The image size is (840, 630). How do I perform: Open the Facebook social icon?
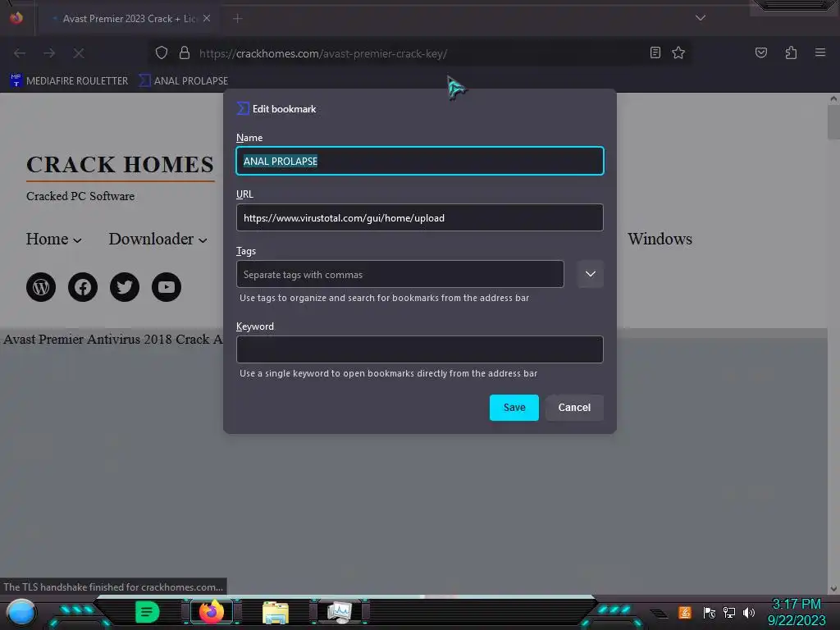tap(83, 287)
